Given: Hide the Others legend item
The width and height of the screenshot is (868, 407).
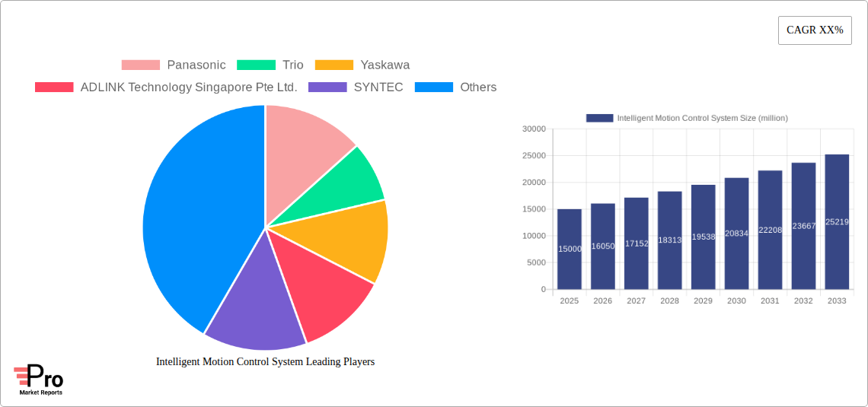Looking at the screenshot, I should pos(455,87).
